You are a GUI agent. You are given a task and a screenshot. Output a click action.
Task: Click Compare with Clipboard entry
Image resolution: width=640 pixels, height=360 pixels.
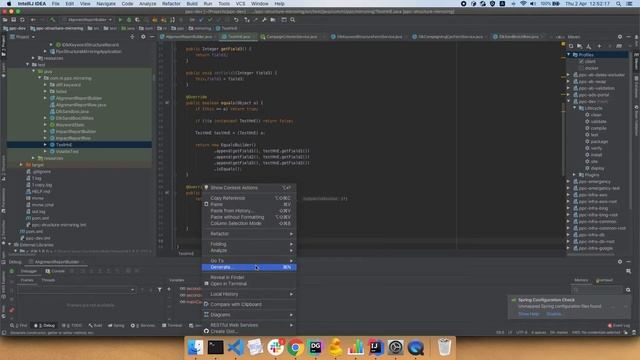point(249,304)
